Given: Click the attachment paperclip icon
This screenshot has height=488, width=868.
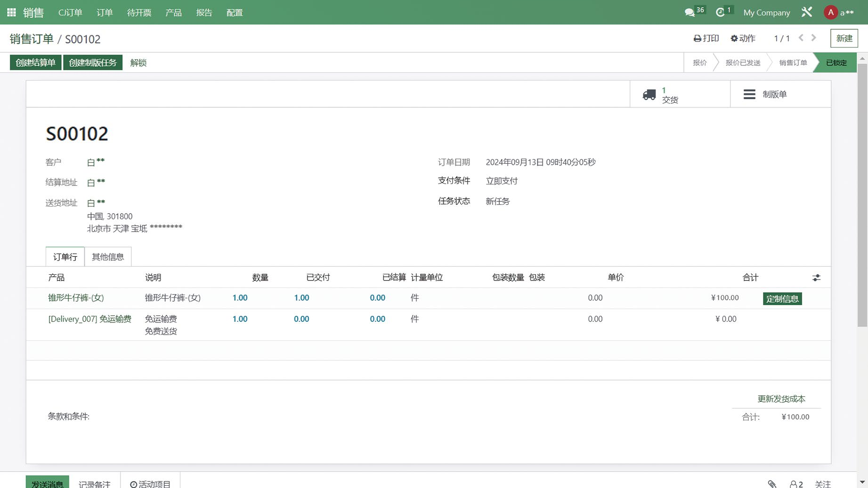Looking at the screenshot, I should pyautogui.click(x=772, y=484).
